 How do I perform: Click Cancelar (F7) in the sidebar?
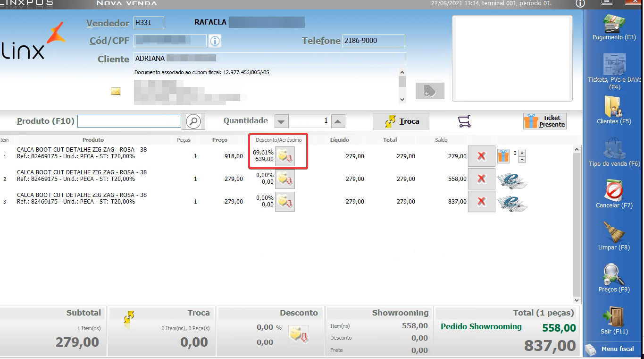click(614, 194)
